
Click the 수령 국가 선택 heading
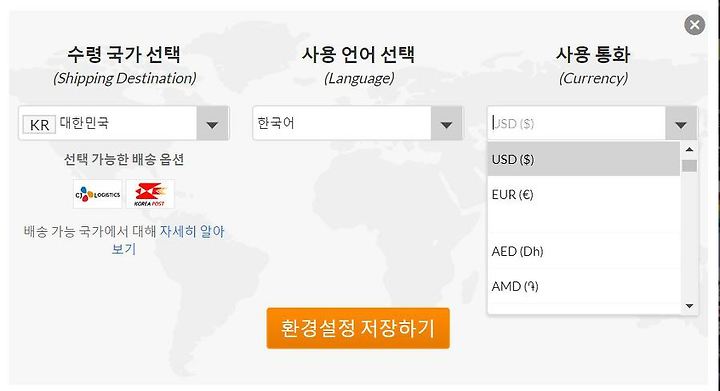(x=124, y=55)
